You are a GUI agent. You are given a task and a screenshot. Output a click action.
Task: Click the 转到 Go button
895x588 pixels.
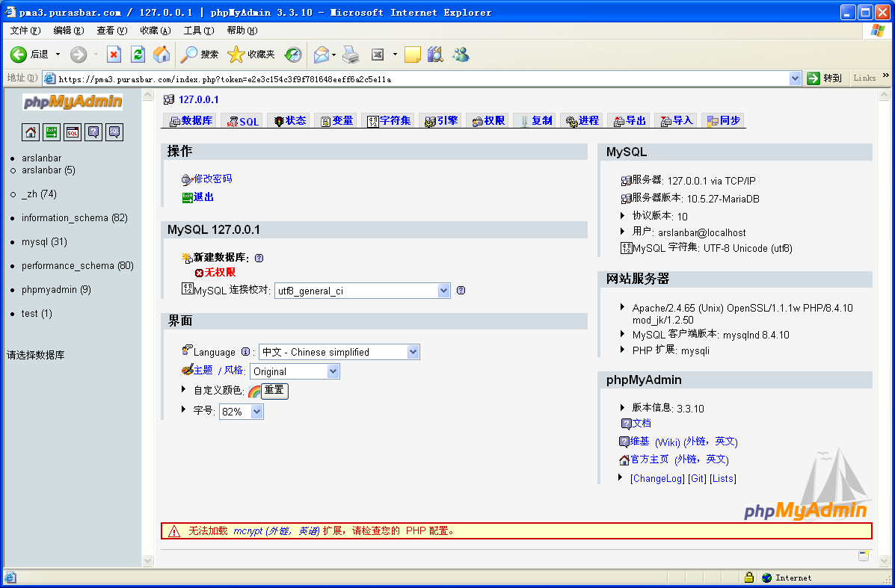point(825,78)
